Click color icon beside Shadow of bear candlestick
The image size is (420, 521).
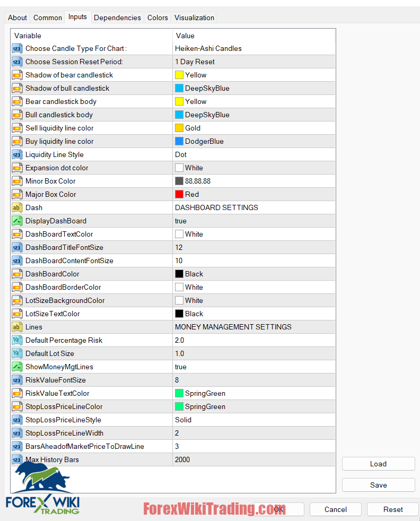[x=17, y=75]
